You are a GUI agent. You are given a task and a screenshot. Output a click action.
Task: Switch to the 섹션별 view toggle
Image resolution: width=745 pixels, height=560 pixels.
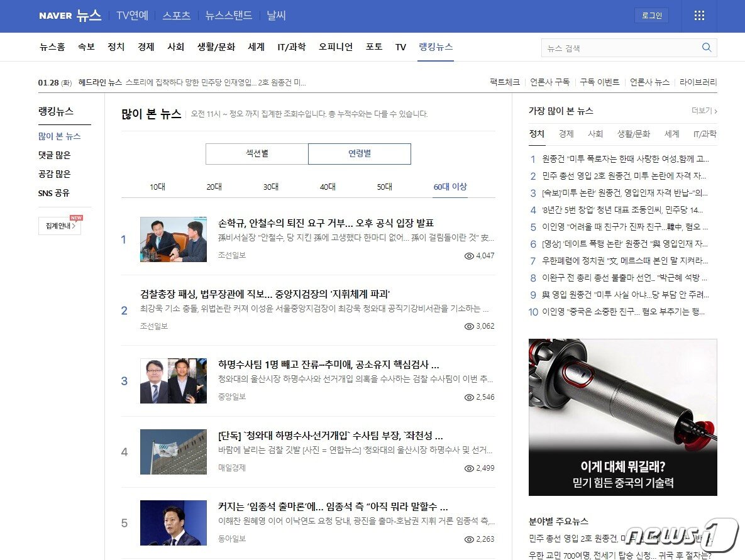tap(257, 153)
